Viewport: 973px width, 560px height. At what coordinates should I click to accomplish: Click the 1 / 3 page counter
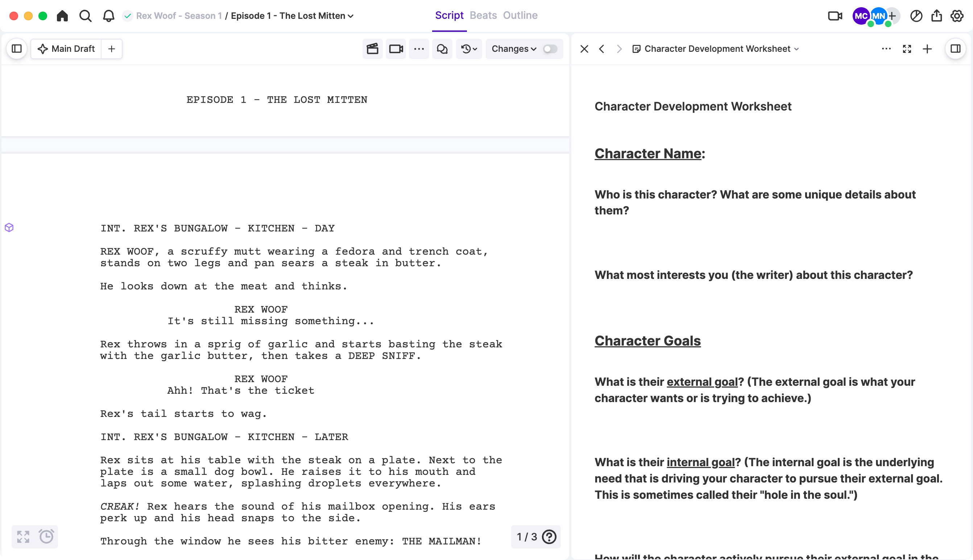[x=526, y=536]
